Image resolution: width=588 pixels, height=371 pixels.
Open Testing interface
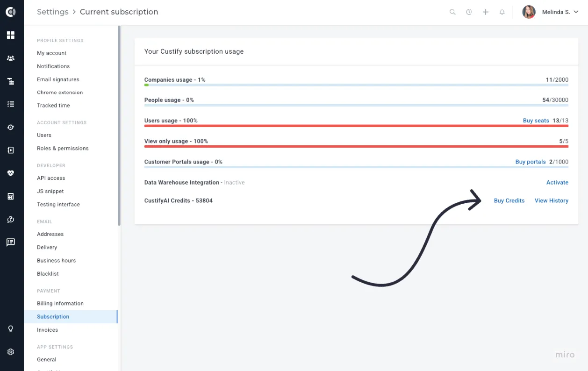(x=58, y=205)
